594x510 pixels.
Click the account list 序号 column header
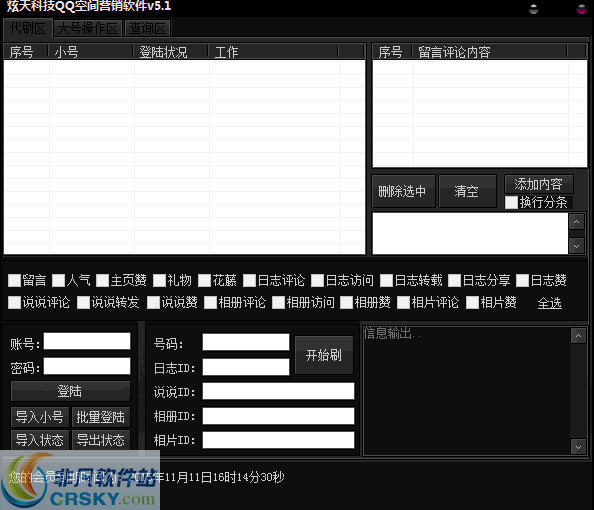tap(26, 52)
